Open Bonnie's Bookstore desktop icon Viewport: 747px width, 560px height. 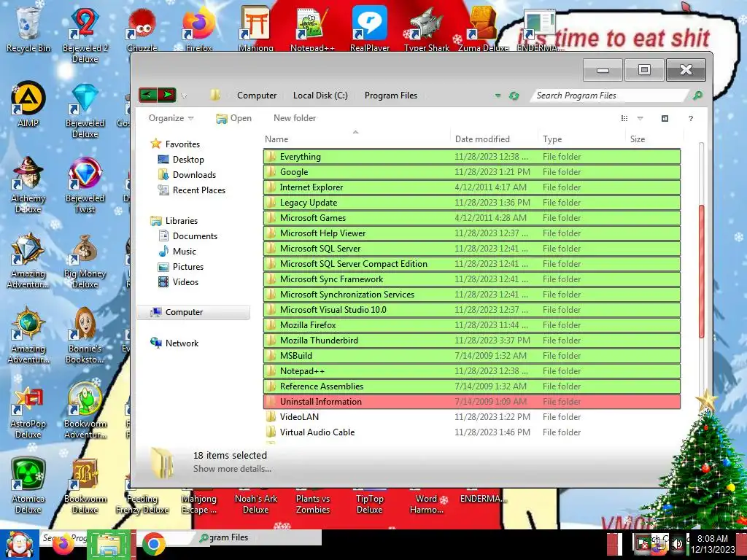click(85, 335)
